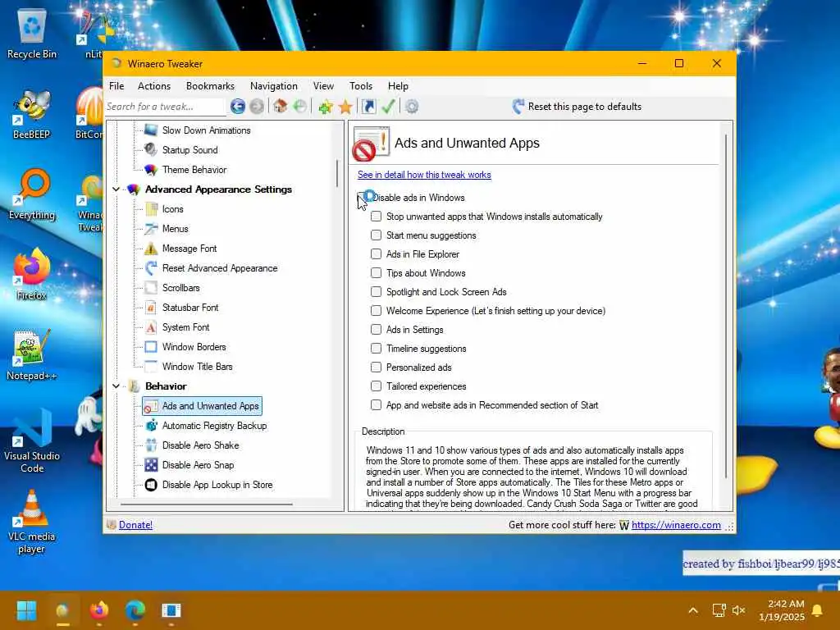Check Tailored experiences option

click(x=376, y=386)
